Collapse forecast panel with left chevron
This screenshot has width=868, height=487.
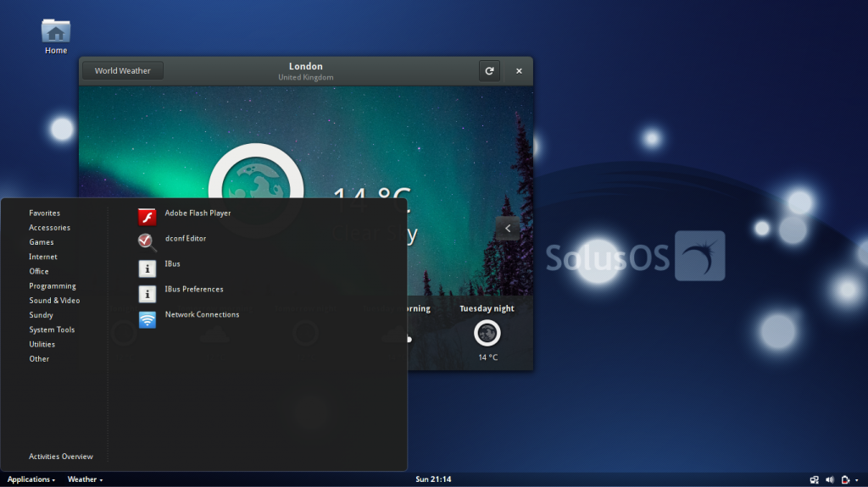coord(508,228)
